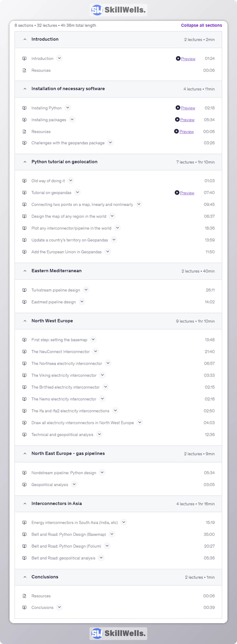Viewport: 237px width, 644px height.
Task: Collapse the Python tutorial on geolocation section
Action: [25, 162]
